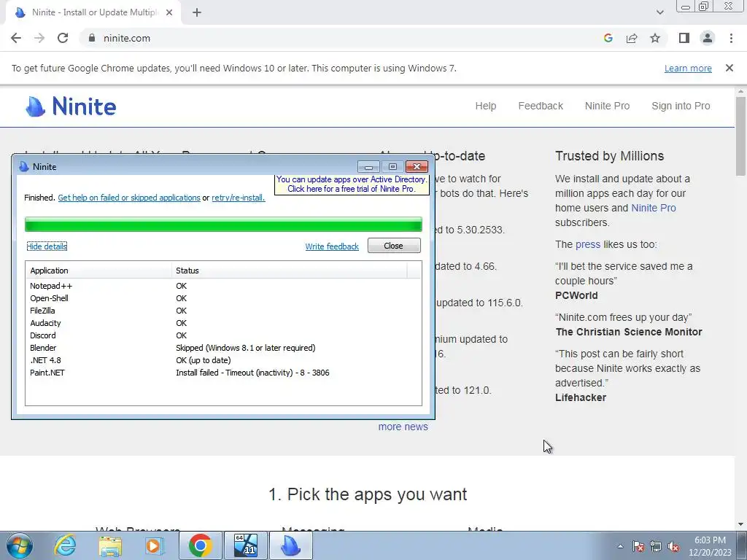
Task: Maximize the Ninite installer dialog
Action: (x=392, y=167)
